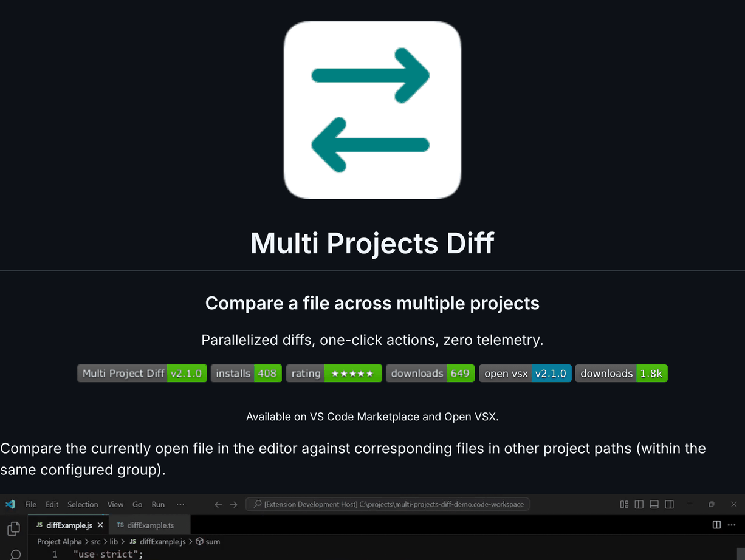Click the diffExample.js breadcrumb
This screenshot has height=560, width=745.
157,541
